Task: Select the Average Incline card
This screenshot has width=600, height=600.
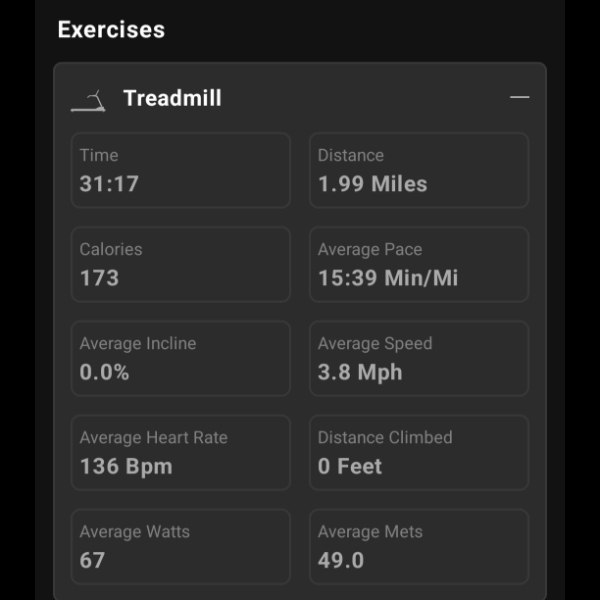Action: [x=181, y=358]
